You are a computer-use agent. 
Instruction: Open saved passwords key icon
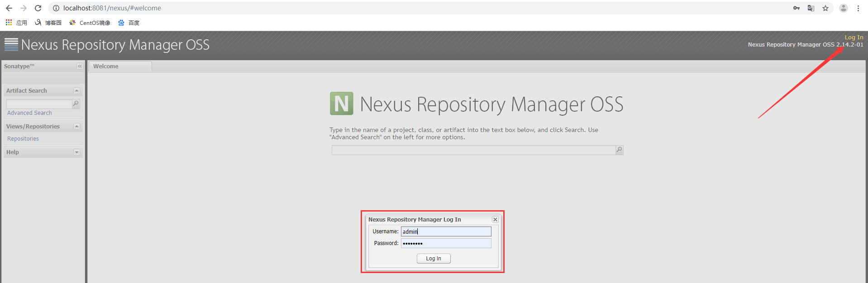pos(796,8)
